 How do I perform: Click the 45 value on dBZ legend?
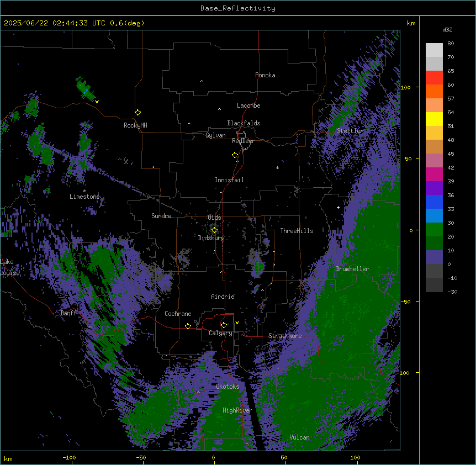point(451,154)
